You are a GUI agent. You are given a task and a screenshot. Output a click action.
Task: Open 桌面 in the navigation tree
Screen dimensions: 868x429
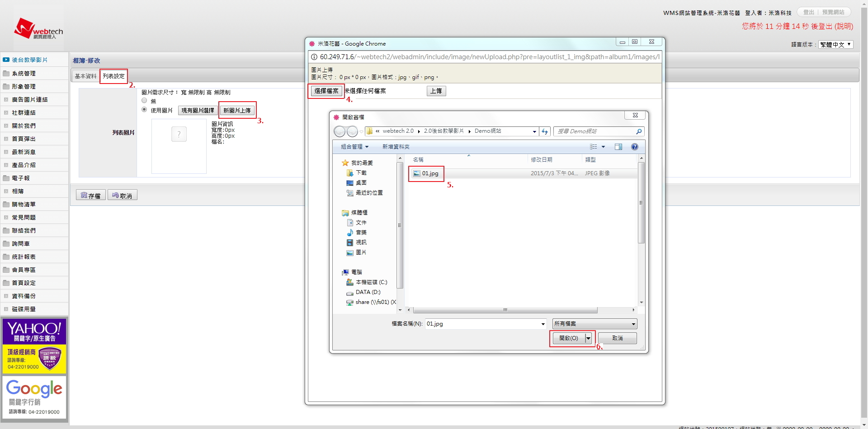[361, 183]
